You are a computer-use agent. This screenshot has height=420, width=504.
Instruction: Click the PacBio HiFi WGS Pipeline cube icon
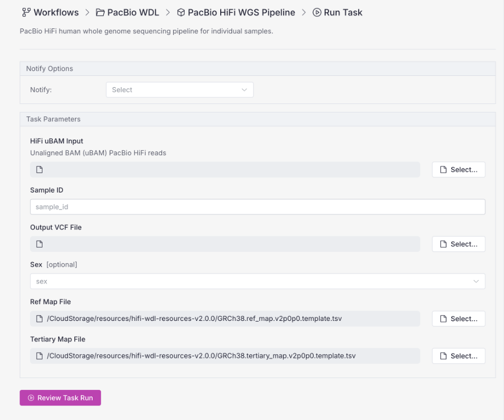pos(181,12)
